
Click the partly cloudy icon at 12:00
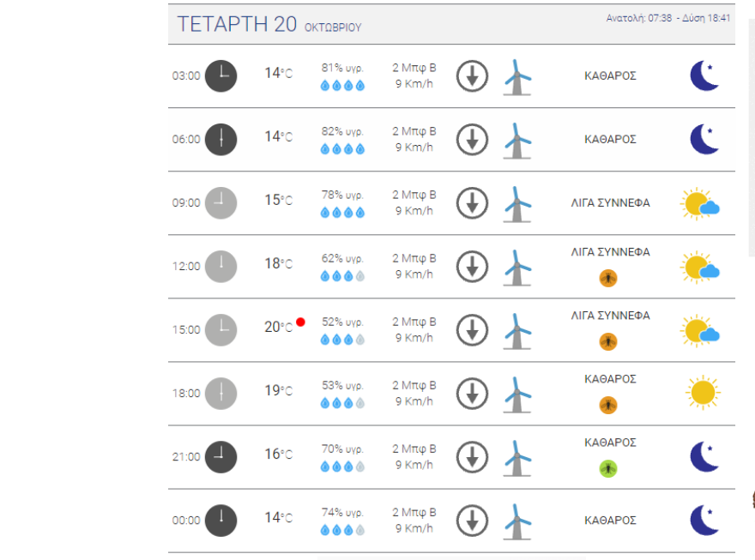[700, 267]
